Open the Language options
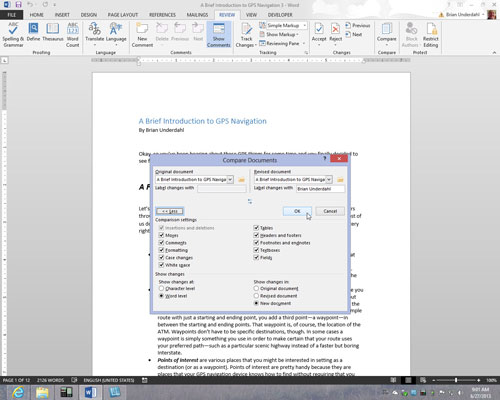 pyautogui.click(x=116, y=35)
